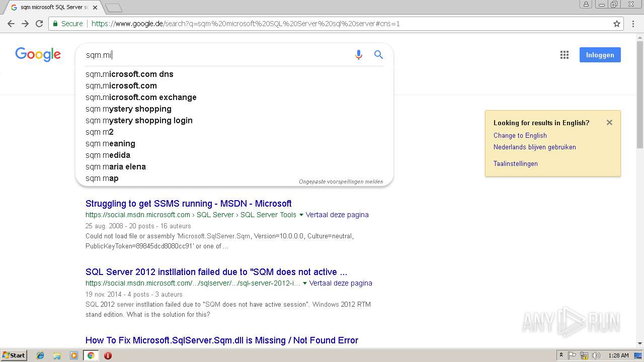Open the Chrome three-dot menu
Image resolution: width=644 pixels, height=362 pixels.
(633, 24)
